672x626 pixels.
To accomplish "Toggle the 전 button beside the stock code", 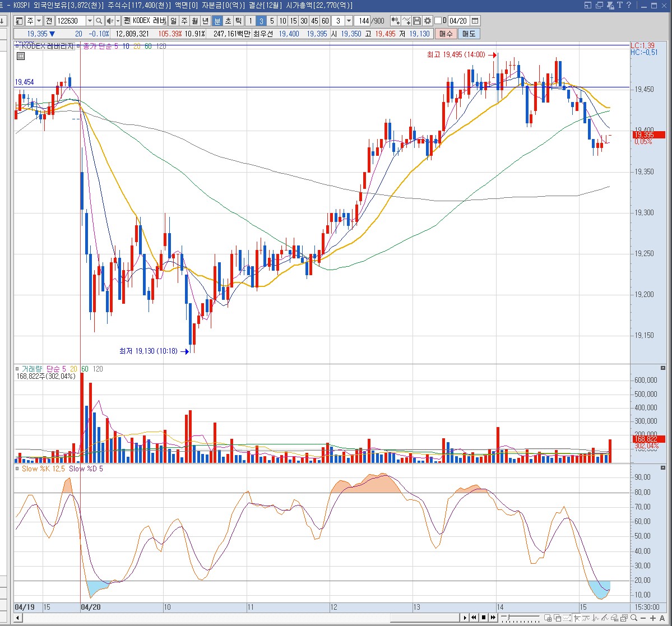I will point(49,21).
